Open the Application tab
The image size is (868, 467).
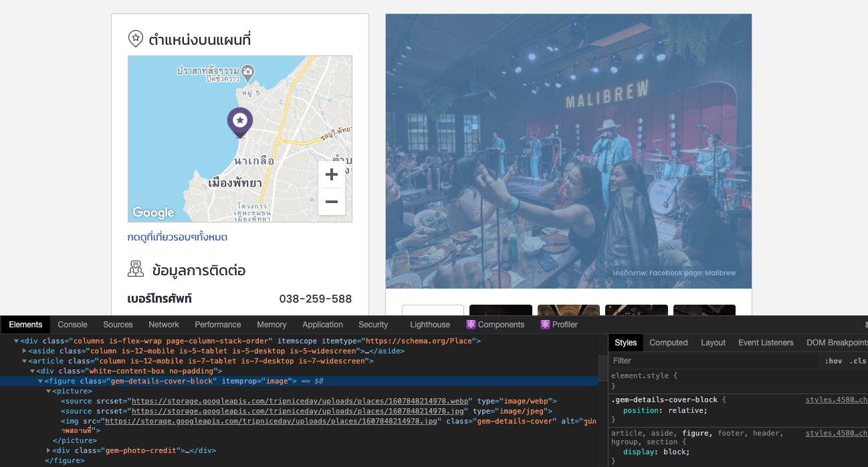click(x=322, y=325)
